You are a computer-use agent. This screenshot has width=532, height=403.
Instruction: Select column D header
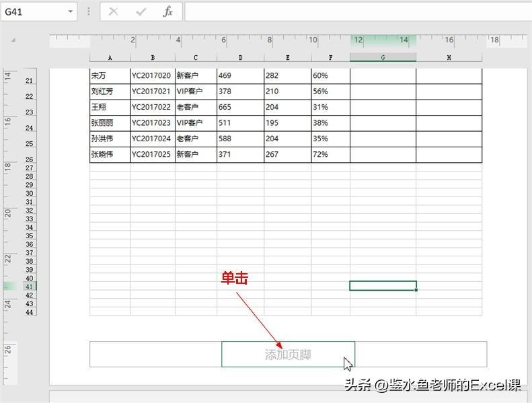tap(241, 57)
